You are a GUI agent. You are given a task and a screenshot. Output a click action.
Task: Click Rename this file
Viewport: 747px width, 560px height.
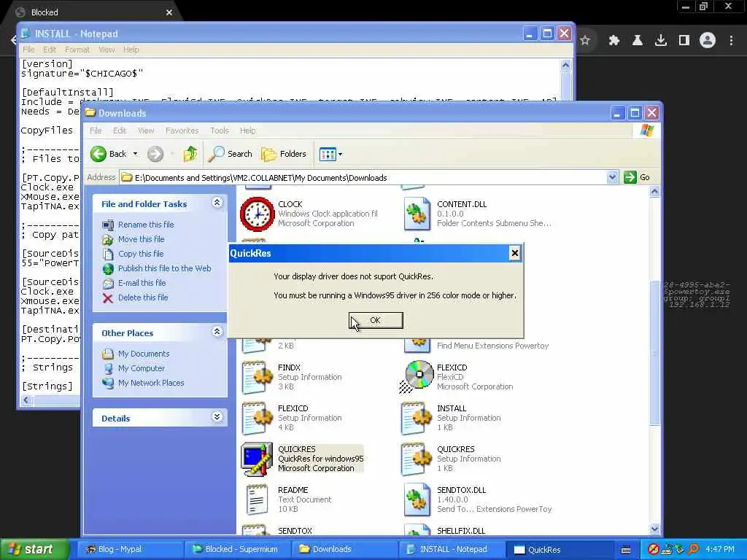point(146,225)
